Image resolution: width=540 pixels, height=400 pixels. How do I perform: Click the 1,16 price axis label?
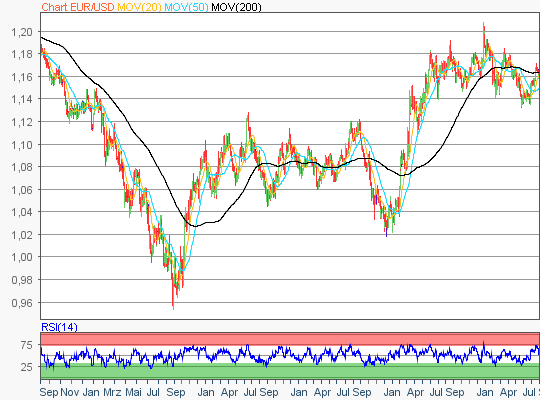coord(22,76)
